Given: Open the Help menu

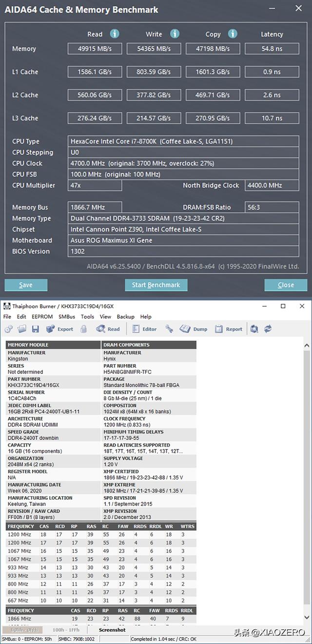Looking at the screenshot, I should [146, 316].
